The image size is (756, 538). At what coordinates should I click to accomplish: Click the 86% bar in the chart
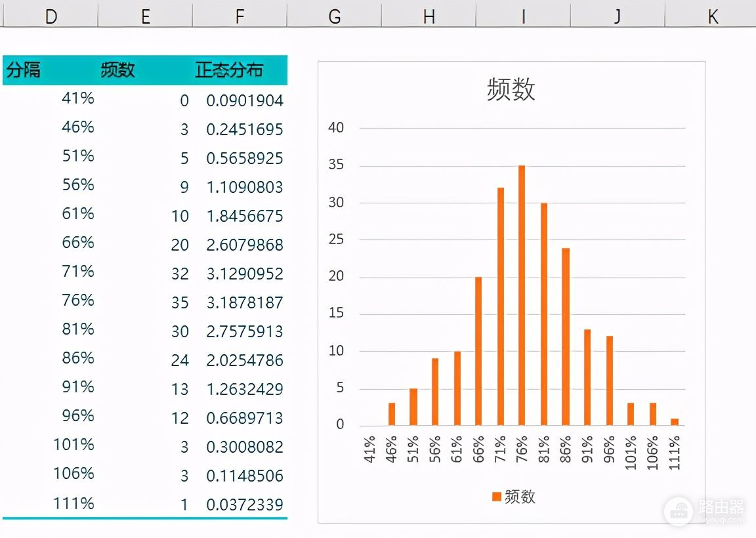tap(566, 336)
